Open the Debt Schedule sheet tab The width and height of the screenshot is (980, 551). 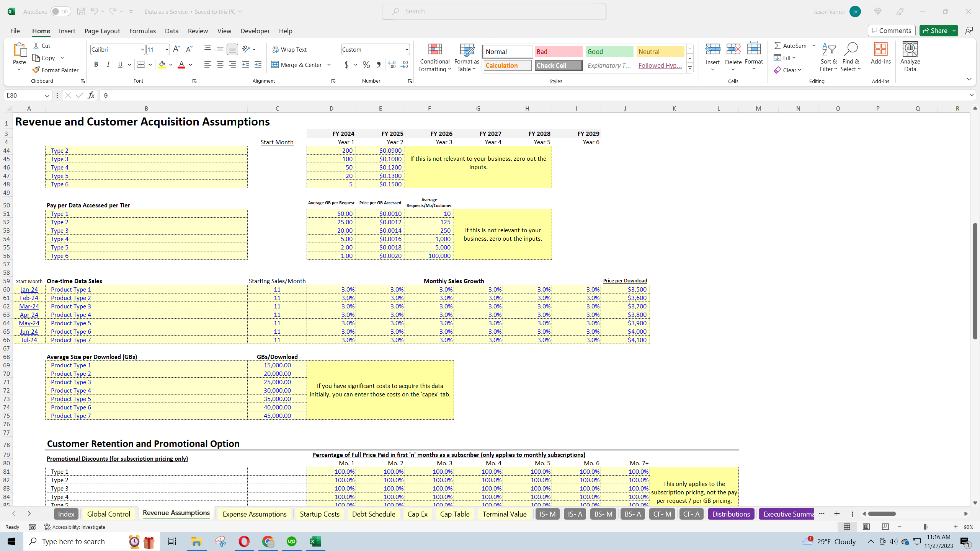pyautogui.click(x=373, y=514)
